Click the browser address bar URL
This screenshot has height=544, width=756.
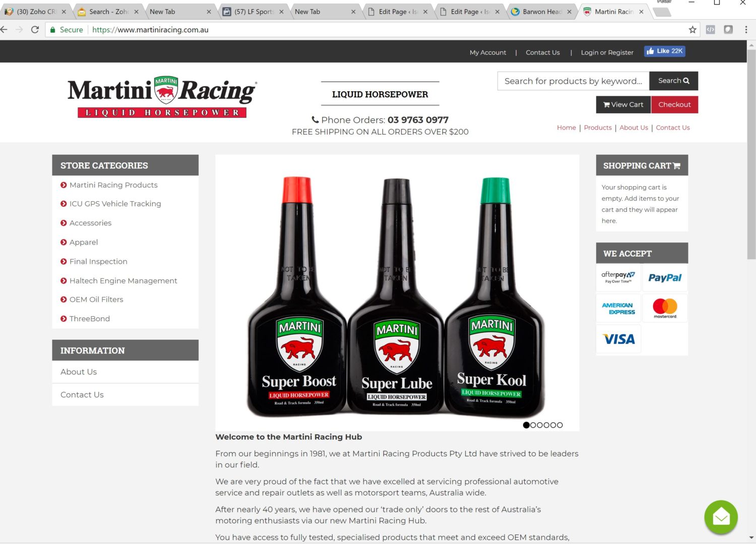pos(150,30)
